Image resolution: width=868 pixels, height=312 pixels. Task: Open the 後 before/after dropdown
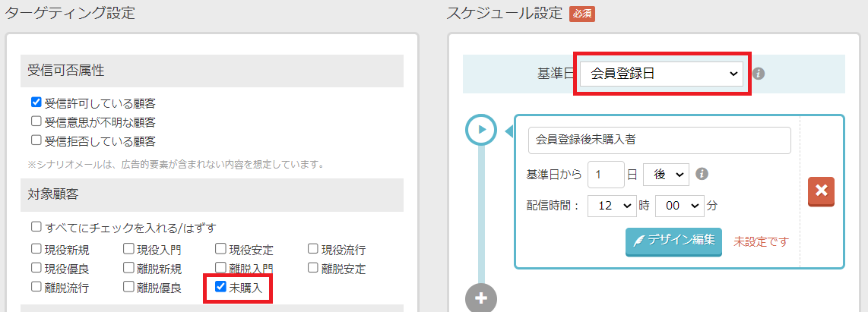(666, 174)
